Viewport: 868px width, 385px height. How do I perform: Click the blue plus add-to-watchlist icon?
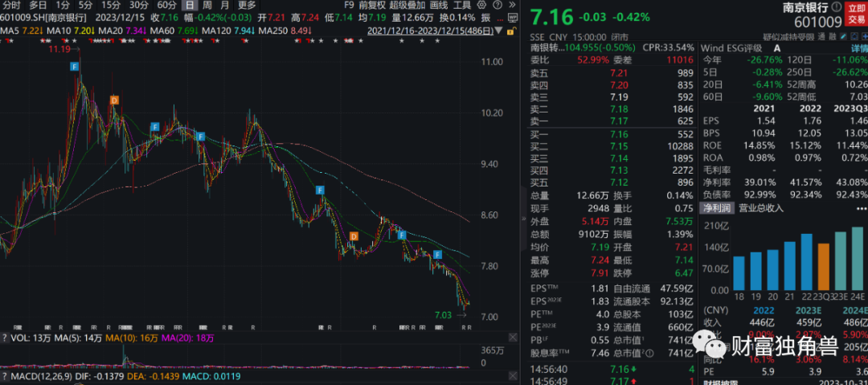click(863, 36)
